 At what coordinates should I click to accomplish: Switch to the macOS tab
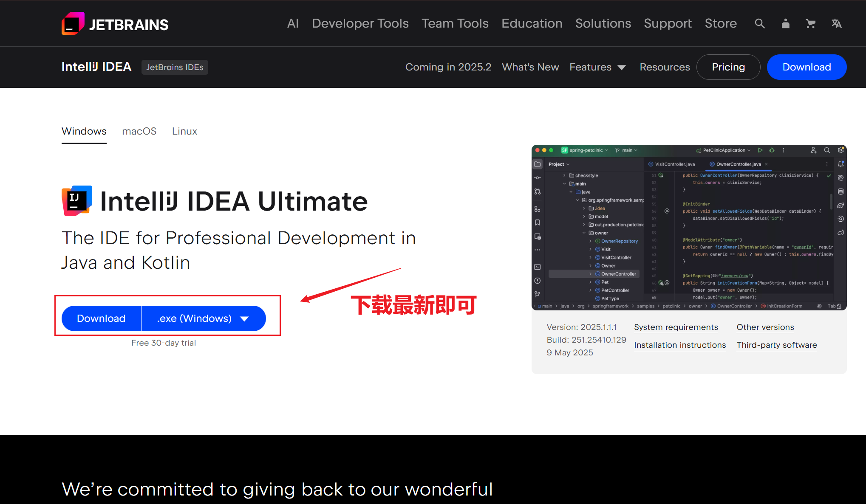(139, 131)
